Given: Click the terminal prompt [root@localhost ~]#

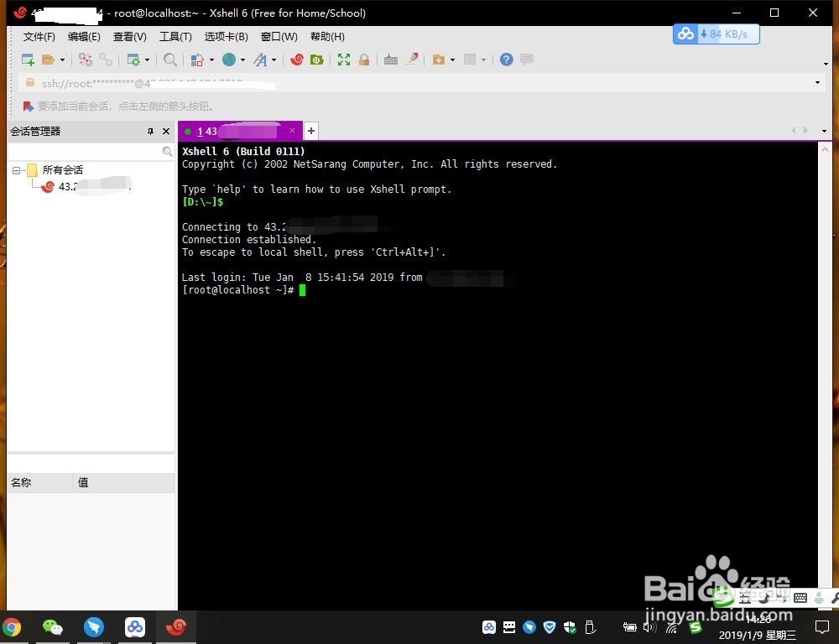Looking at the screenshot, I should click(238, 290).
